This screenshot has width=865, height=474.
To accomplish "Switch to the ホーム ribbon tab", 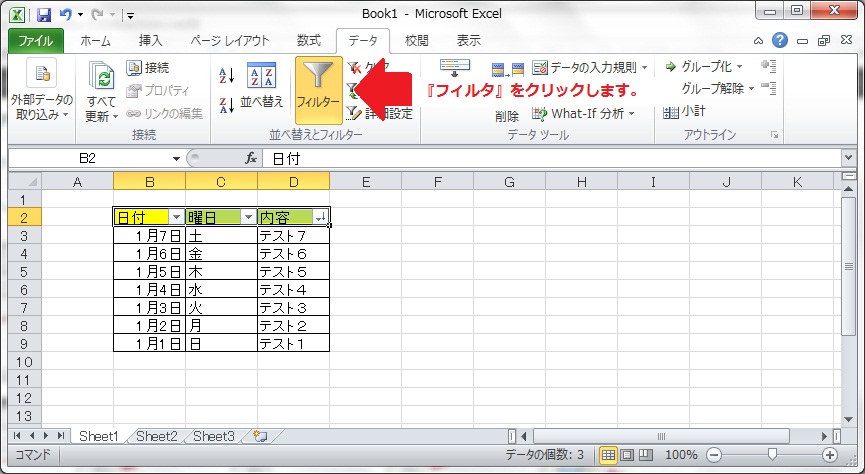I will pyautogui.click(x=95, y=41).
